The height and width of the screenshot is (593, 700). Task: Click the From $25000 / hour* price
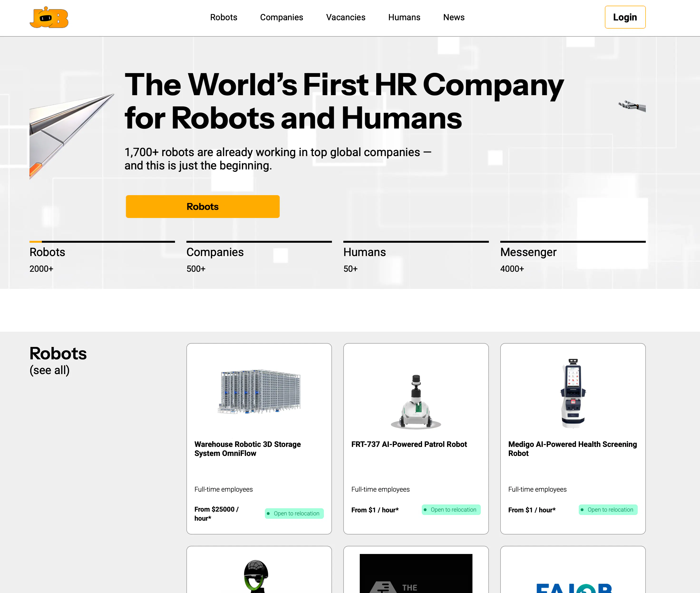(x=216, y=514)
